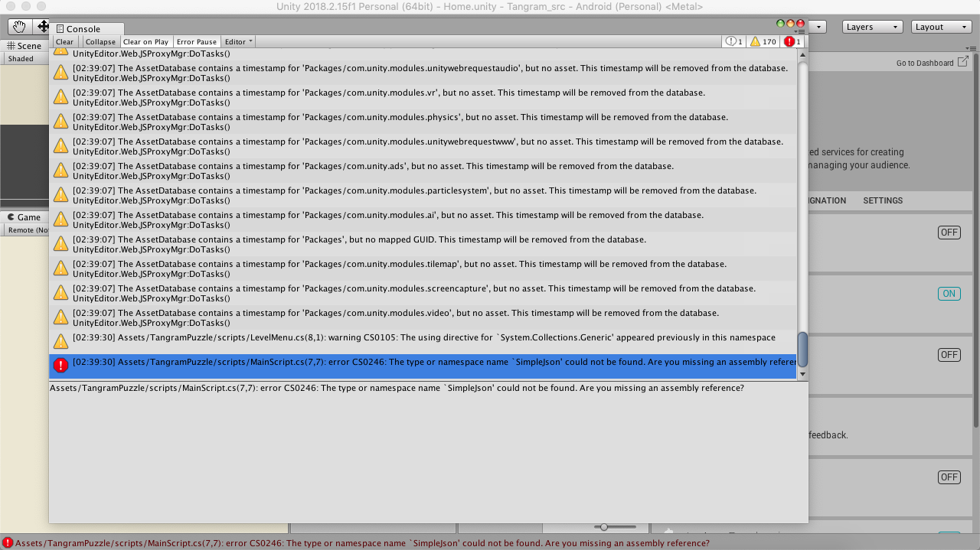
Task: Select the Move tool
Action: tap(43, 27)
